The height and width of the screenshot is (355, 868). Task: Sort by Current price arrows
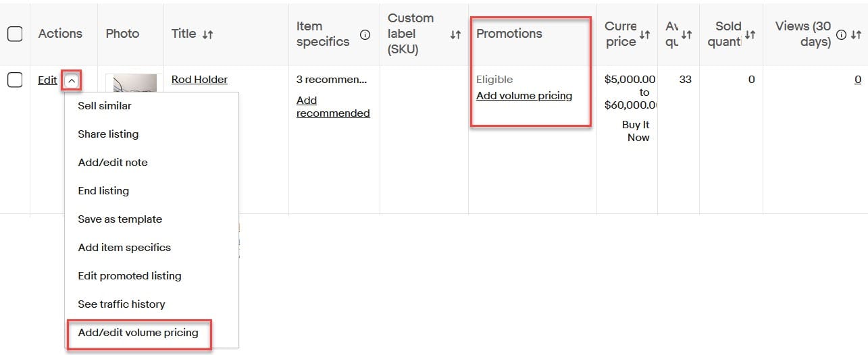point(644,34)
